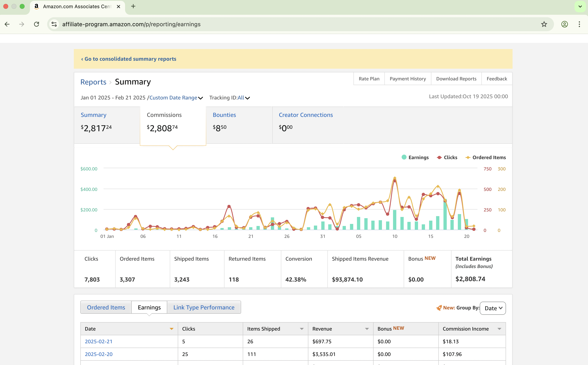Go to consolidated summary reports link
This screenshot has width=588, height=365.
(129, 59)
